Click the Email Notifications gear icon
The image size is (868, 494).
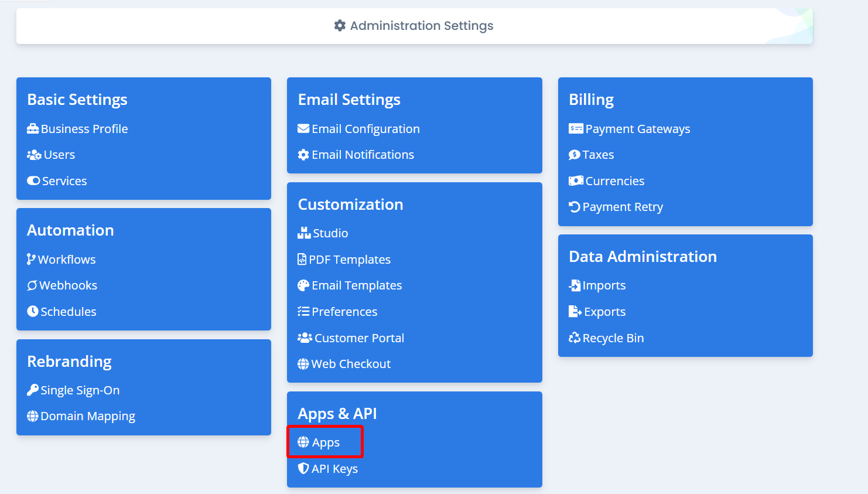coord(303,155)
